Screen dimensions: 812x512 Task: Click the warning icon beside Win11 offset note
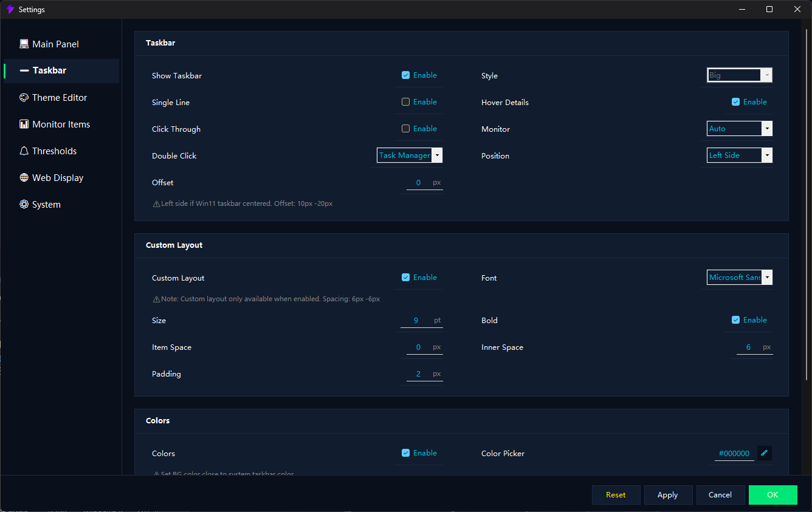point(156,204)
